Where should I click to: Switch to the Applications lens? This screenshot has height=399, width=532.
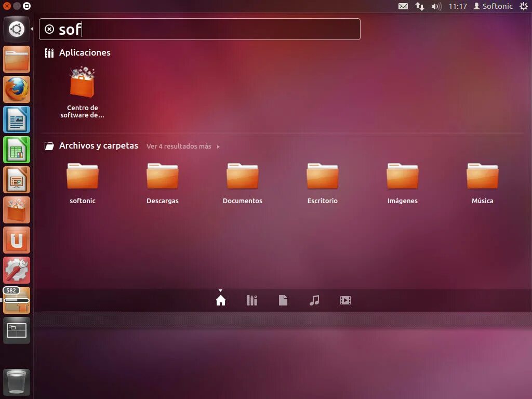click(252, 300)
